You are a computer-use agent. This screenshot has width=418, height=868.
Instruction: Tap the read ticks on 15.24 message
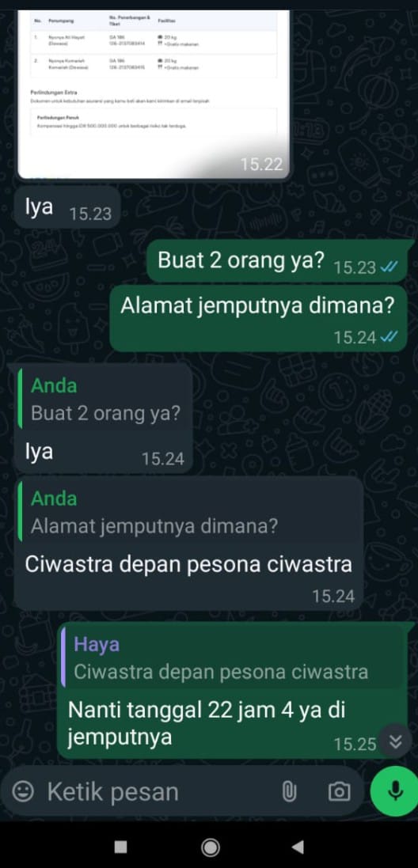pyautogui.click(x=389, y=337)
